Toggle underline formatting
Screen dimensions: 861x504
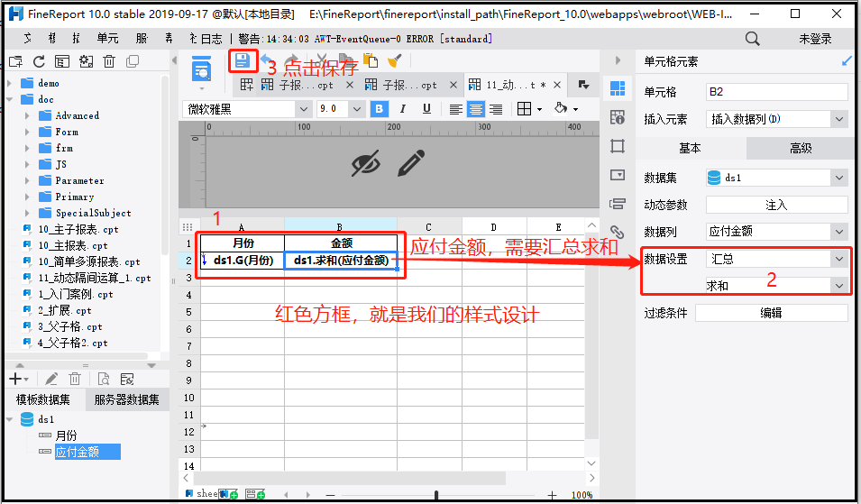point(426,109)
